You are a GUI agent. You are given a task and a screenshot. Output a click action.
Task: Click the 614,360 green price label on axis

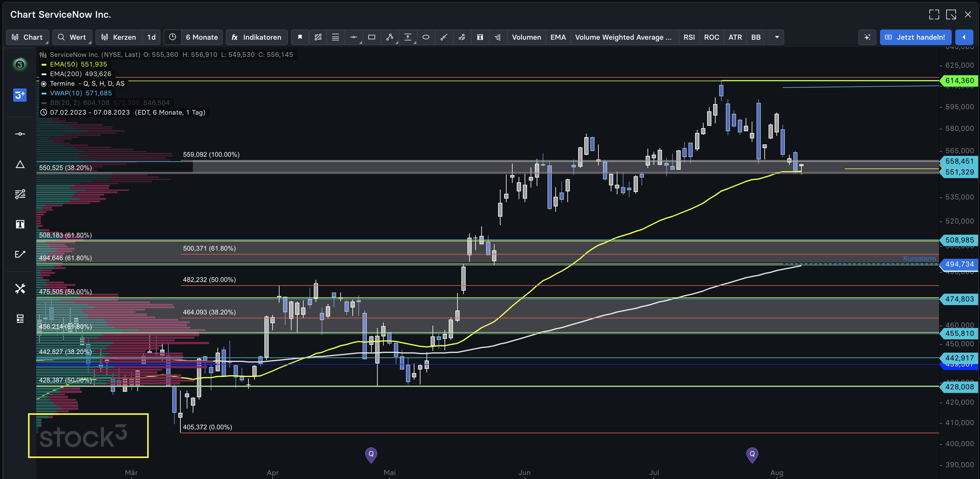[x=959, y=81]
